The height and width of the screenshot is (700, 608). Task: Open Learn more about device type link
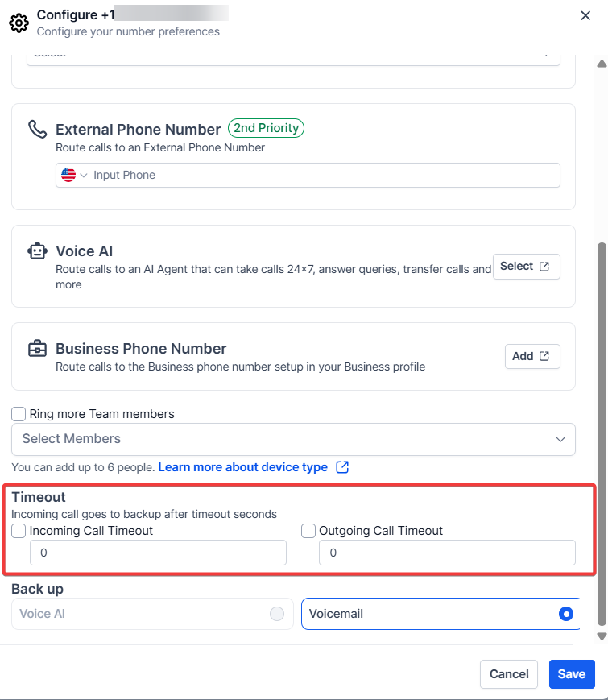(242, 467)
